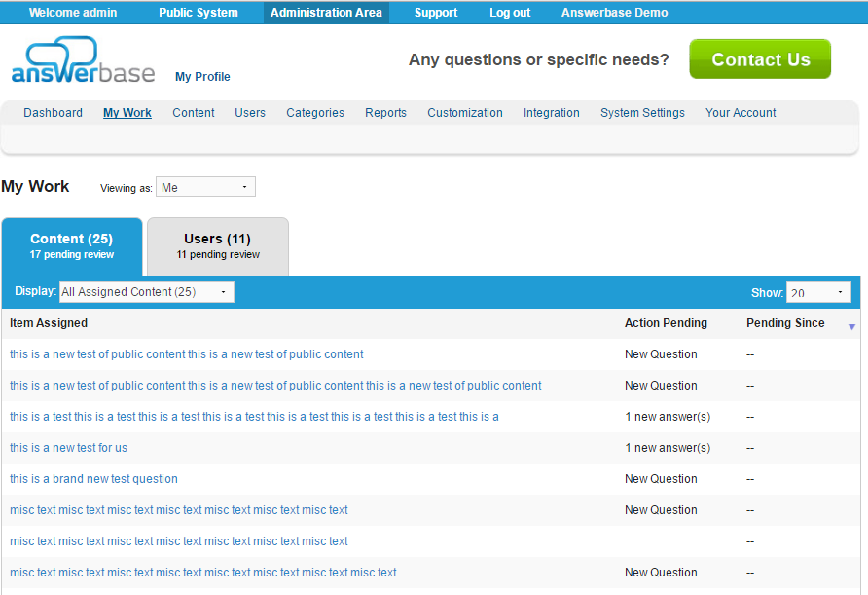Screen dimensions: 868x595
Task: Click the Answerbase Demo link
Action: tap(614, 13)
